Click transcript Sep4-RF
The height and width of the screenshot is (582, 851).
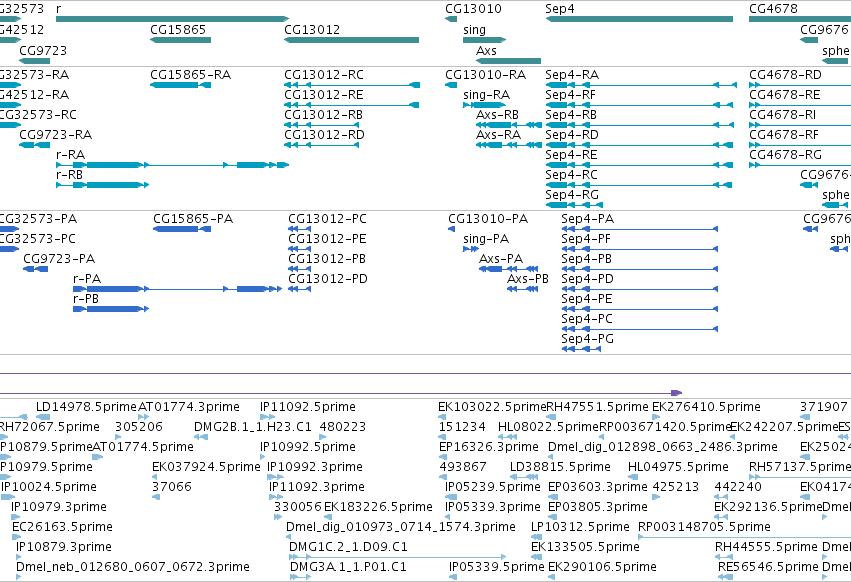[639, 105]
